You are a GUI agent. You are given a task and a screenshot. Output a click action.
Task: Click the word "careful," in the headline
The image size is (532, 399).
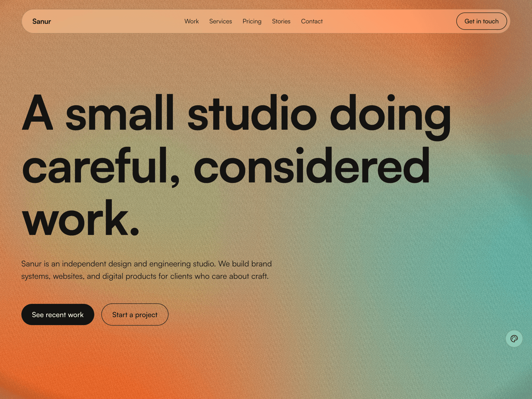101,167
